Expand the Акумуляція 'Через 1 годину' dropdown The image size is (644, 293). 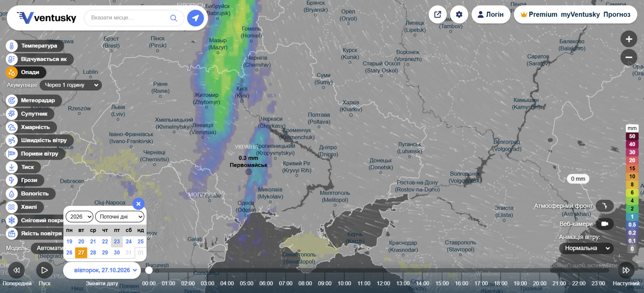(x=71, y=85)
